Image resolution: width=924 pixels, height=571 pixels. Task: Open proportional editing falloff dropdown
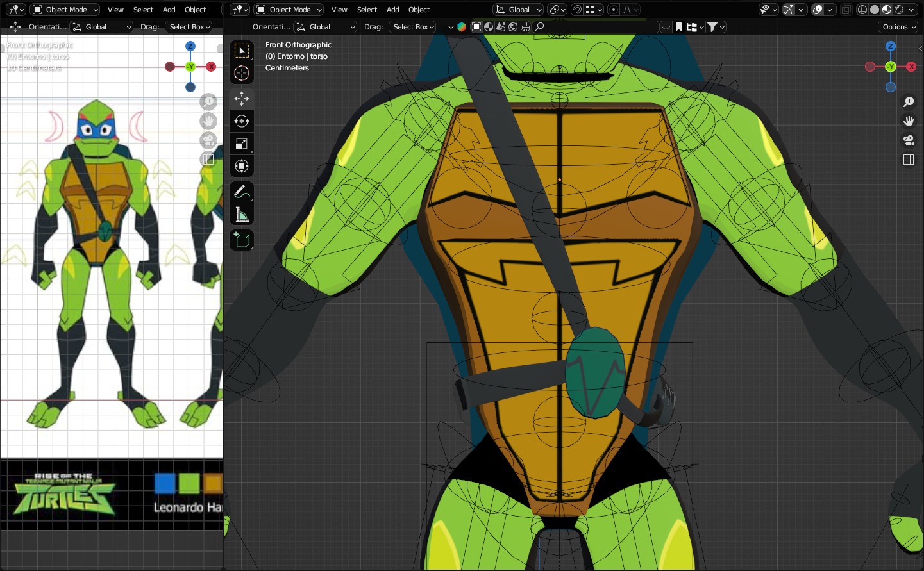(x=631, y=10)
